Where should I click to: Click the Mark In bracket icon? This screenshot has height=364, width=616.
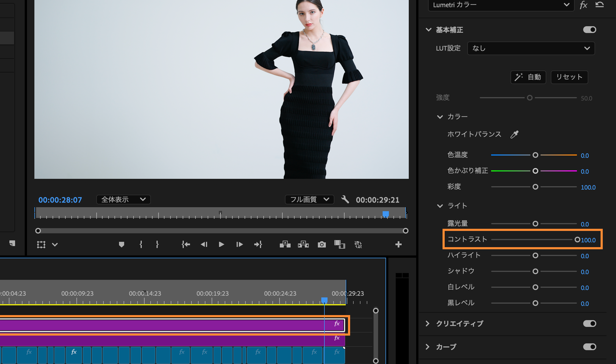[x=141, y=244]
